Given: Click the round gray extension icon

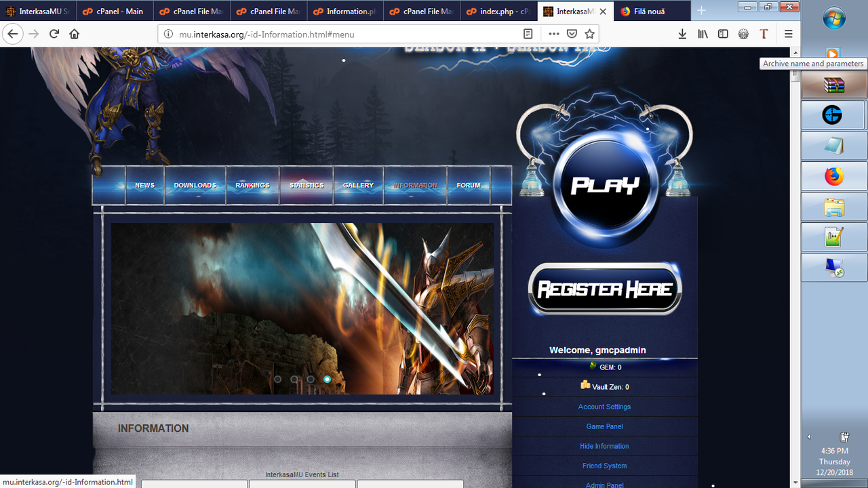Looking at the screenshot, I should tap(744, 34).
